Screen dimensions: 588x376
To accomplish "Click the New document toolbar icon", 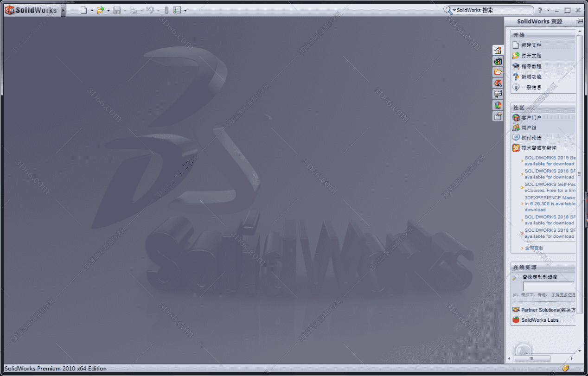I will tap(83, 10).
